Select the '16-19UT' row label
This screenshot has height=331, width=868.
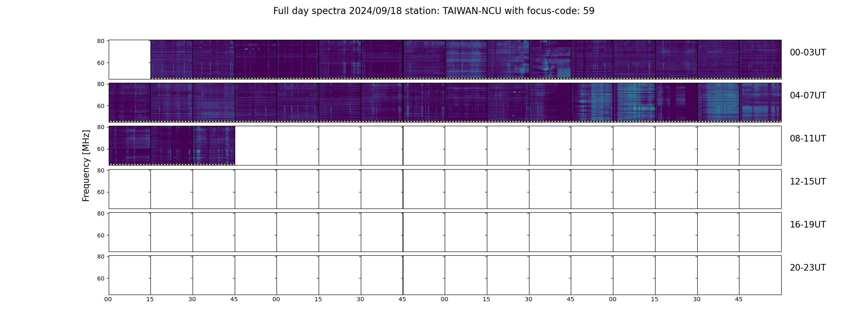(808, 225)
